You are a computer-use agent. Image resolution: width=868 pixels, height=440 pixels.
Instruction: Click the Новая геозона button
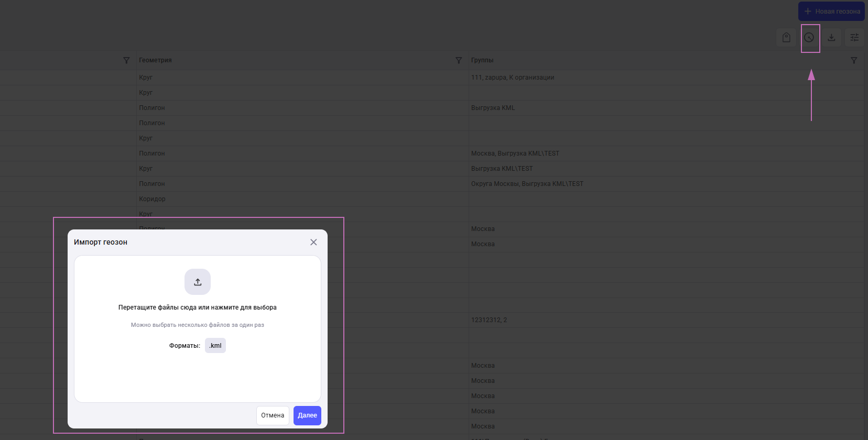pos(831,11)
